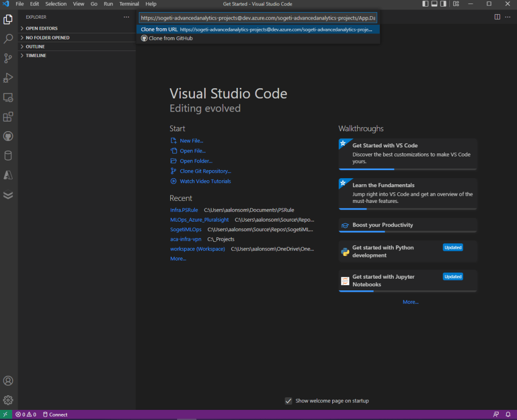Open the Manage gear icon
This screenshot has width=517, height=420.
[8, 400]
